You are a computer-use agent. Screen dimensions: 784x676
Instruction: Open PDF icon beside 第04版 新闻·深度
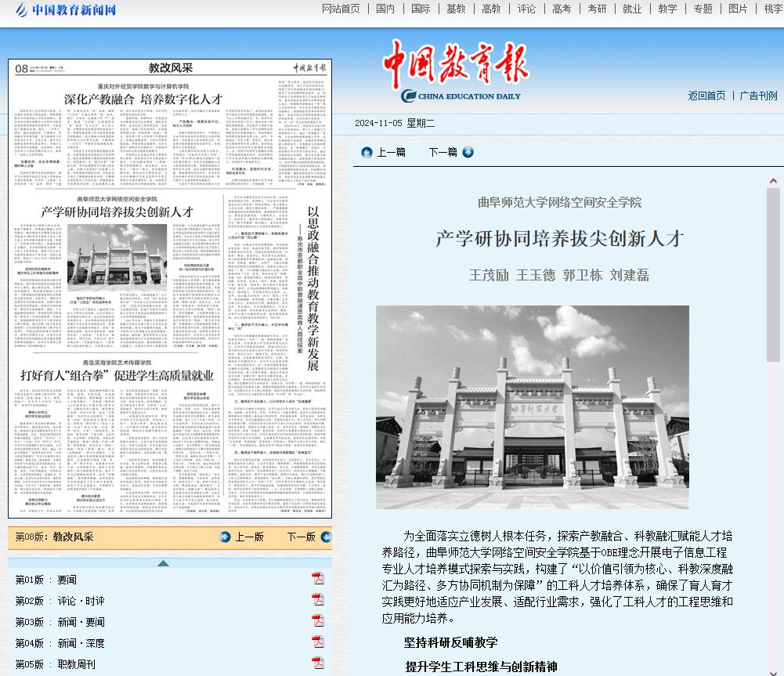(318, 642)
